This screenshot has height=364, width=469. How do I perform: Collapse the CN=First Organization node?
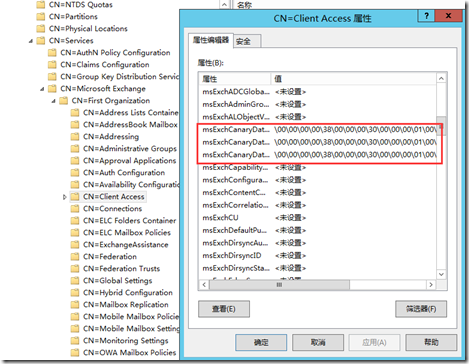[x=53, y=101]
